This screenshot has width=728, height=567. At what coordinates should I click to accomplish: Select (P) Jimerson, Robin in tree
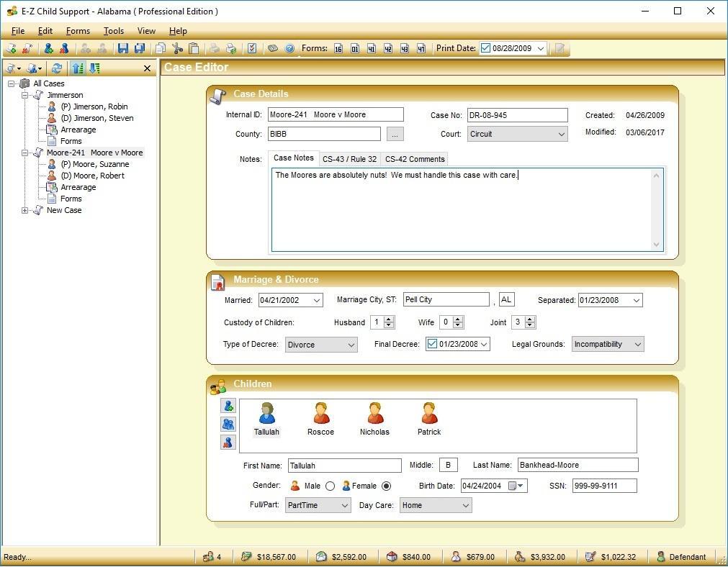tap(94, 106)
